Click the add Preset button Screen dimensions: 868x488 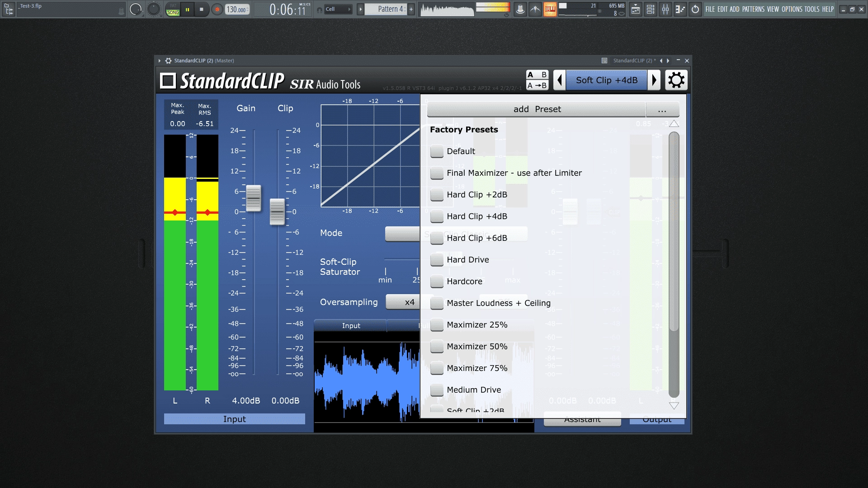pyautogui.click(x=537, y=109)
